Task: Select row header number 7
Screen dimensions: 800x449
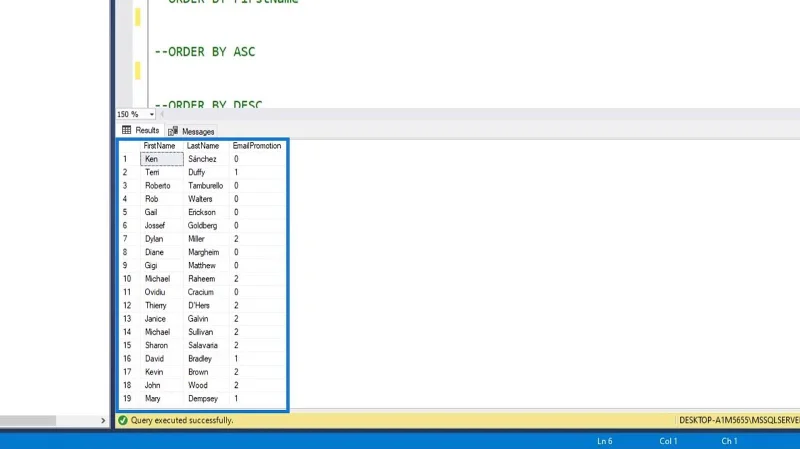Action: pos(130,238)
